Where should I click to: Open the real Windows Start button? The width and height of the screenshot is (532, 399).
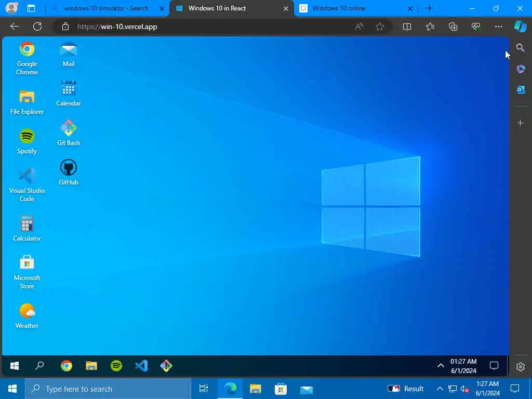click(12, 389)
